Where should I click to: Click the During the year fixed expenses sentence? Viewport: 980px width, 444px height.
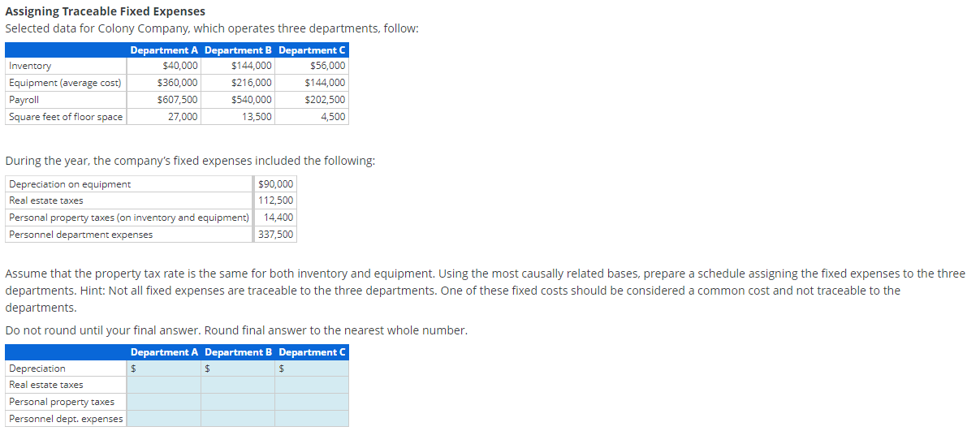coord(191,161)
